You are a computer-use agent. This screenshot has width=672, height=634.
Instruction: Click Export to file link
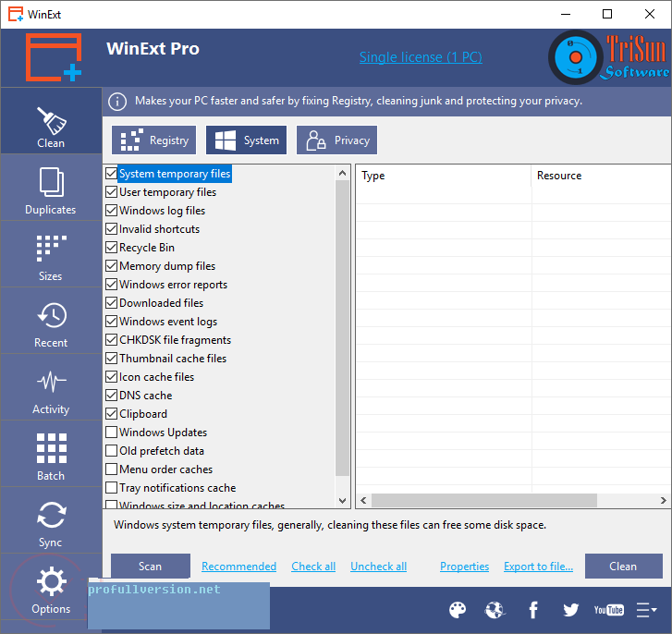point(538,567)
